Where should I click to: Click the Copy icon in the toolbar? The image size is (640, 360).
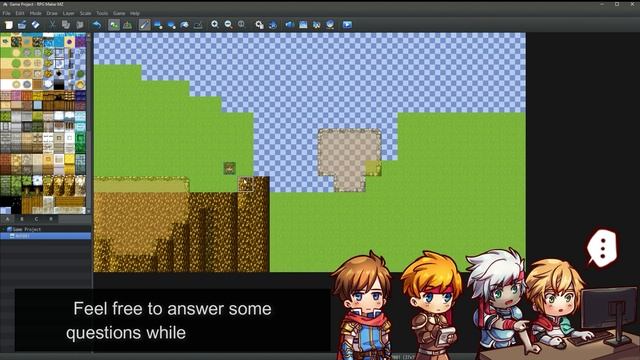pyautogui.click(x=66, y=25)
